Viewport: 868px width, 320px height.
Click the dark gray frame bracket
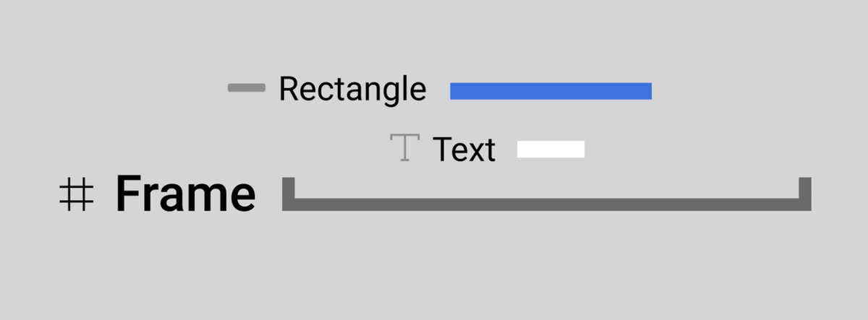coord(546,204)
